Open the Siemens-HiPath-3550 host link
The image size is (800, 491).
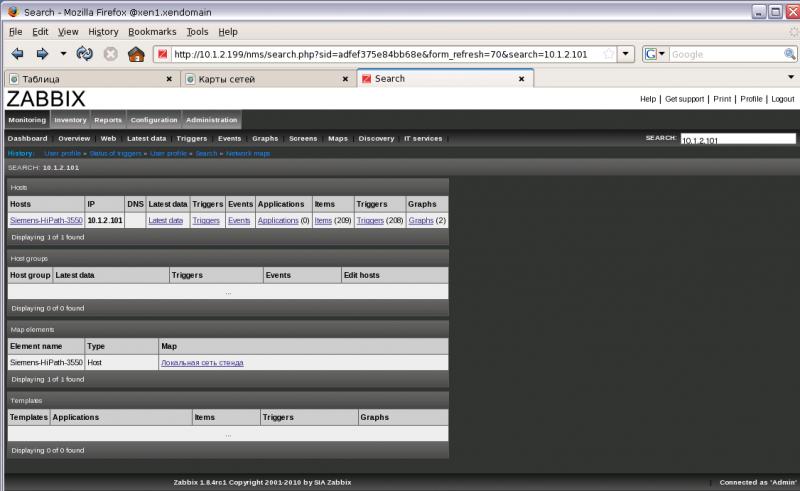46,220
